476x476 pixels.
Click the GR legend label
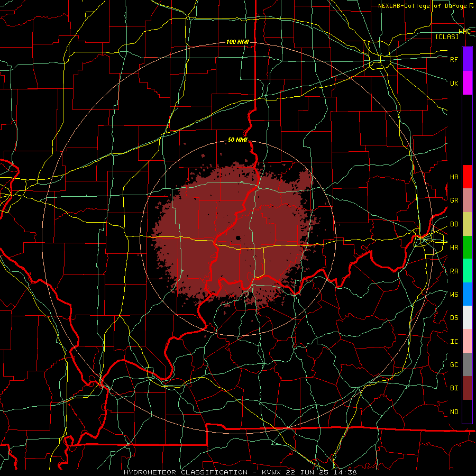click(x=454, y=200)
